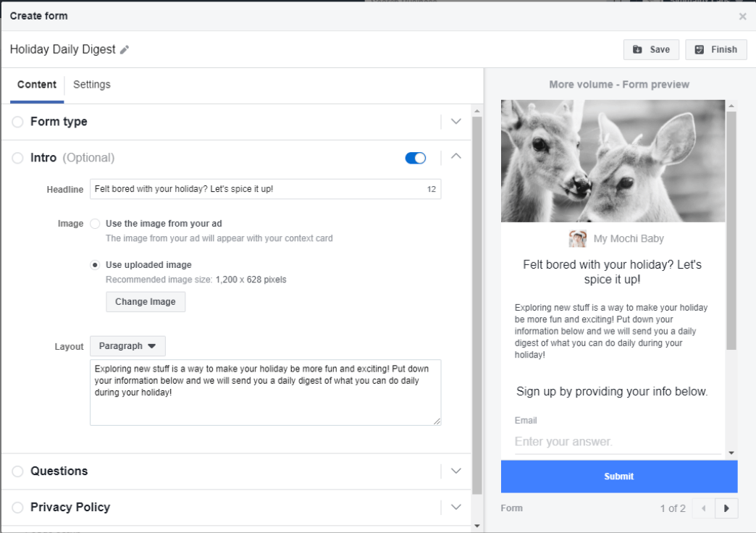Screen dimensions: 756x533
Task: Click the '1 of 2' page indicator
Action: [673, 508]
